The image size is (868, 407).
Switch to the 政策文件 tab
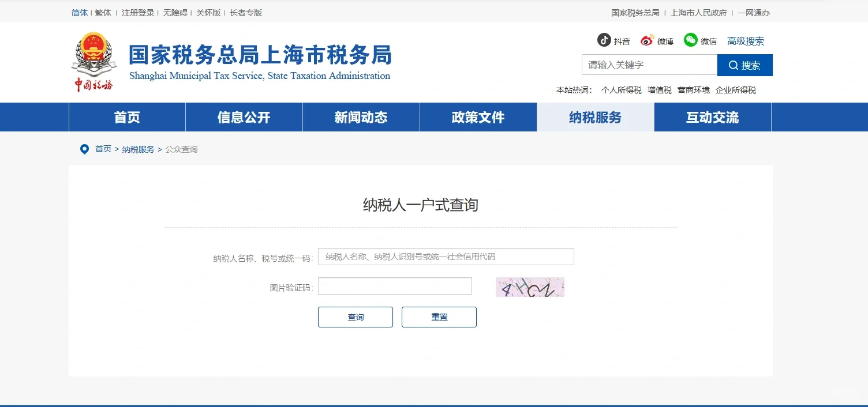[478, 117]
